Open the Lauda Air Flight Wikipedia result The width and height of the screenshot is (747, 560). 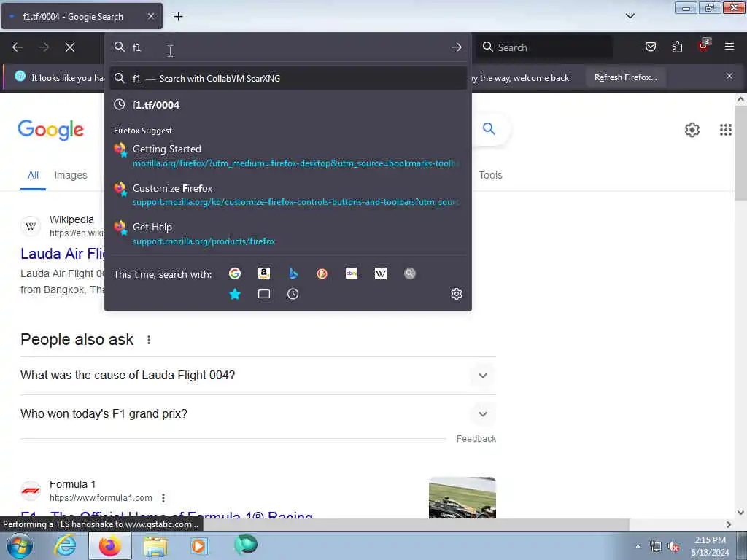click(63, 254)
